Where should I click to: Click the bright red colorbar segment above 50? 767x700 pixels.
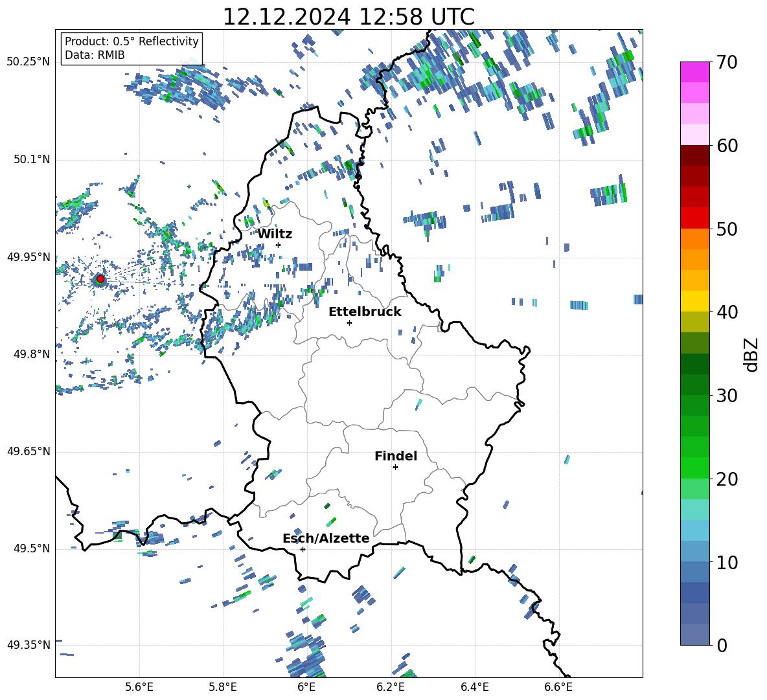pyautogui.click(x=694, y=218)
